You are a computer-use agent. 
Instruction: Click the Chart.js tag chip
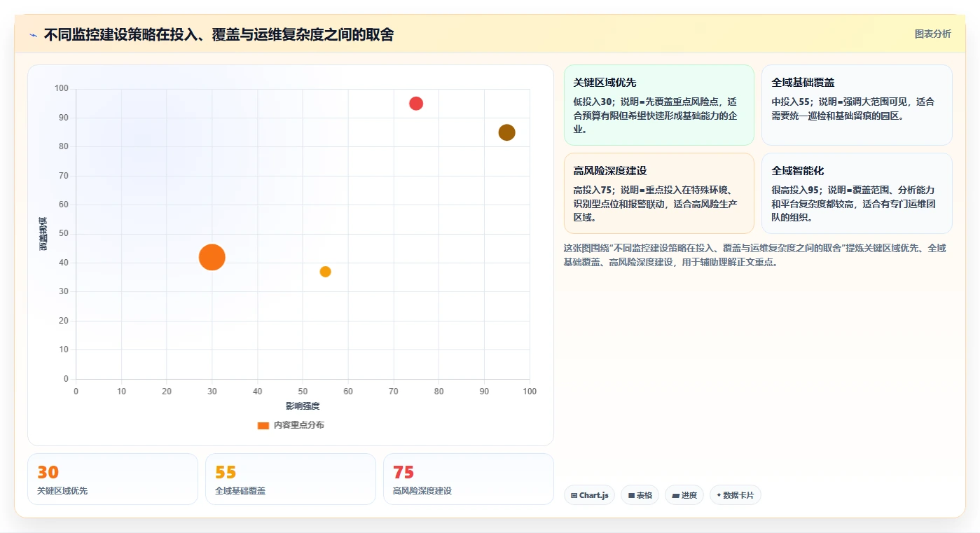(589, 495)
